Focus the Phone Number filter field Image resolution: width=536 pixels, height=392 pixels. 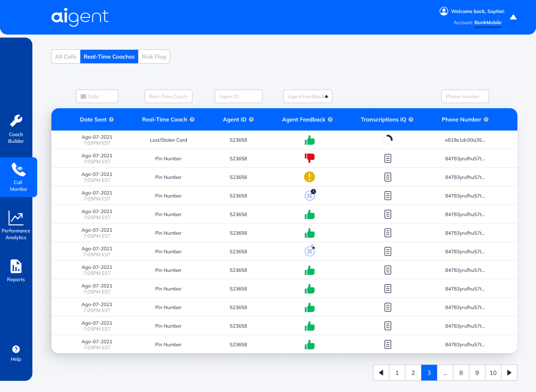point(465,96)
